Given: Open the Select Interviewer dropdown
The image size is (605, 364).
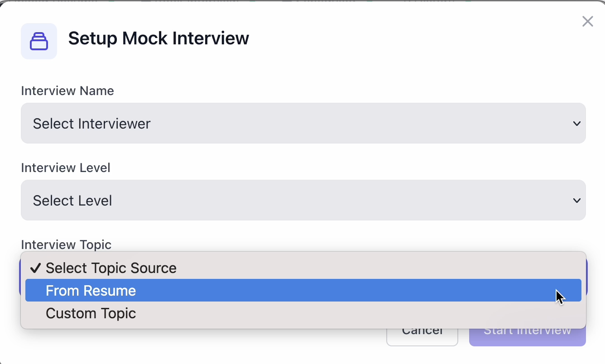Looking at the screenshot, I should pos(303,123).
